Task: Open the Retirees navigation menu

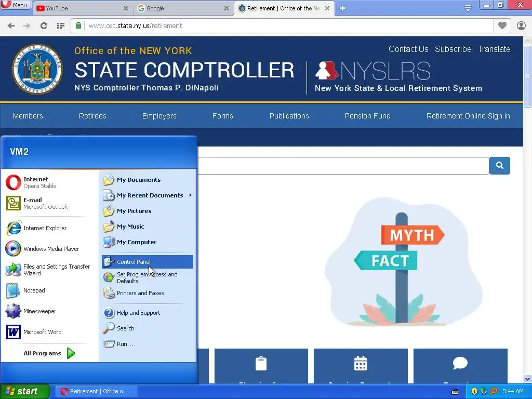Action: [92, 116]
